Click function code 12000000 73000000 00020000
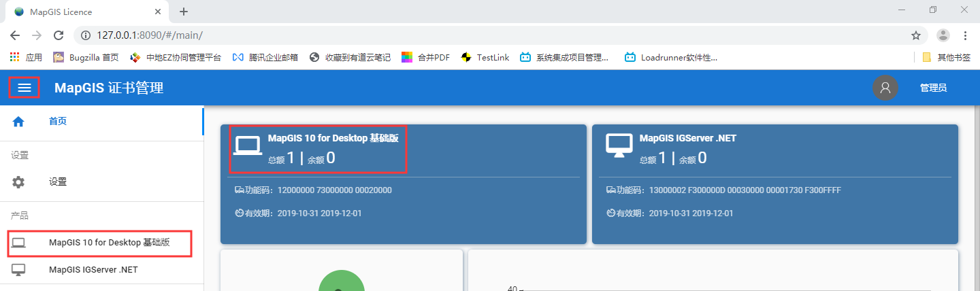This screenshot has width=980, height=291. pos(335,190)
